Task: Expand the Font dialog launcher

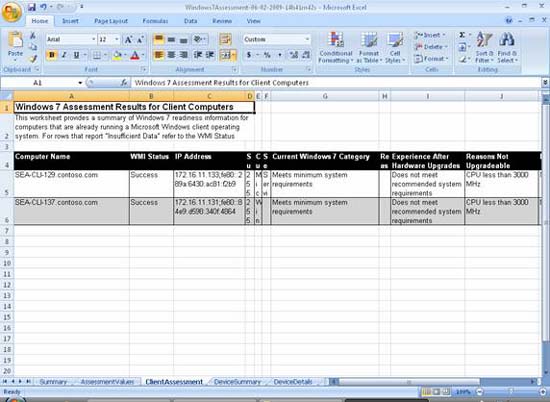Action: (x=143, y=69)
